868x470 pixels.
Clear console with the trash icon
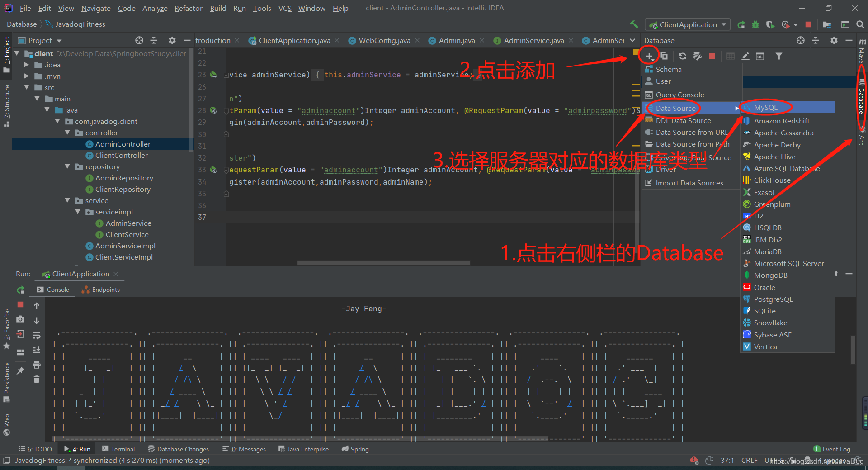click(x=37, y=379)
